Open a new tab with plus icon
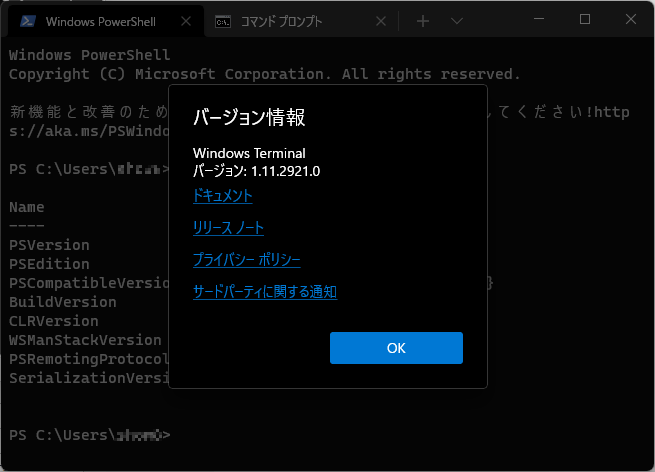This screenshot has width=655, height=472. pos(423,21)
